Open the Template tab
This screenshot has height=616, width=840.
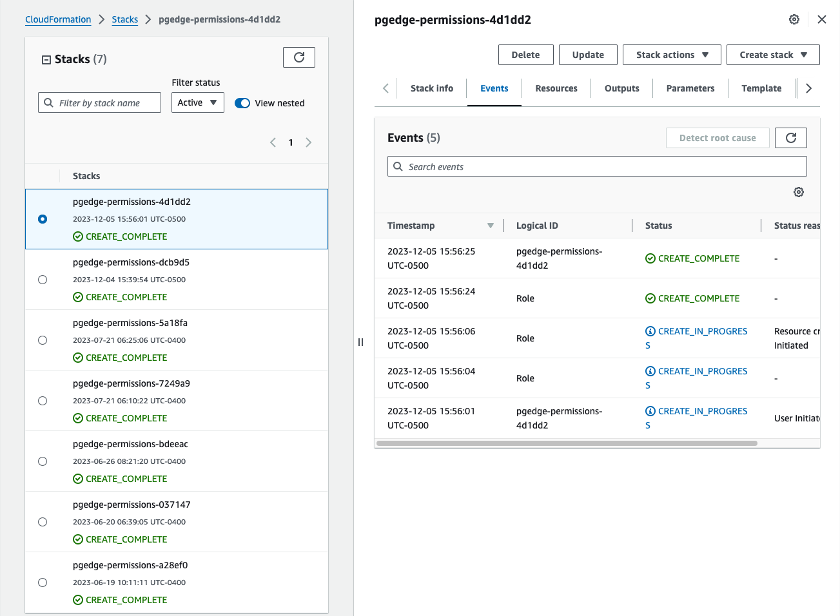point(761,88)
